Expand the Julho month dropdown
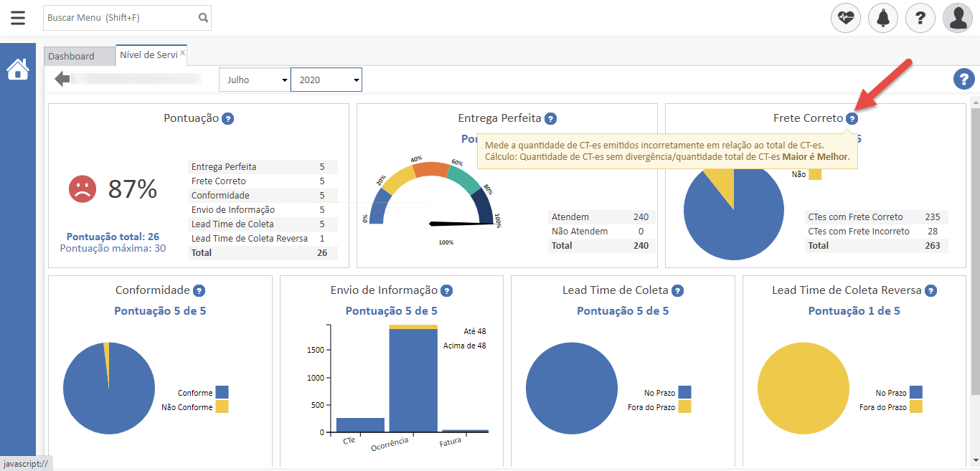 254,80
